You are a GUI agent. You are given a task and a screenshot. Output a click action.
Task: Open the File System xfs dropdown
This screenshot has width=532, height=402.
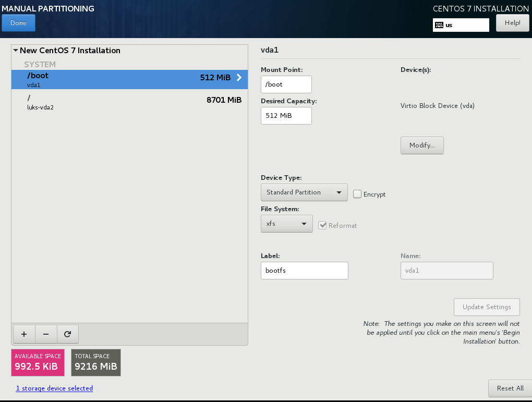tap(286, 224)
